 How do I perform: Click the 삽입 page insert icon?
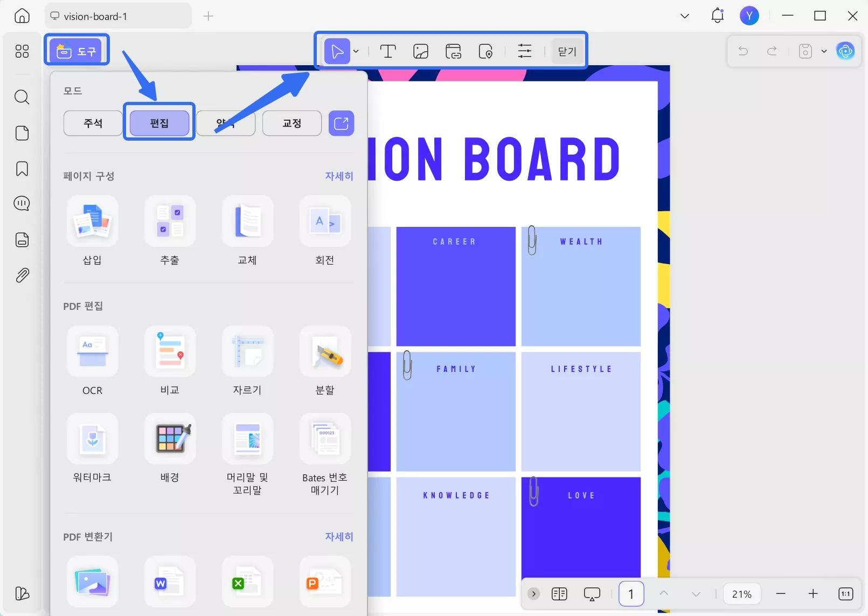click(93, 221)
